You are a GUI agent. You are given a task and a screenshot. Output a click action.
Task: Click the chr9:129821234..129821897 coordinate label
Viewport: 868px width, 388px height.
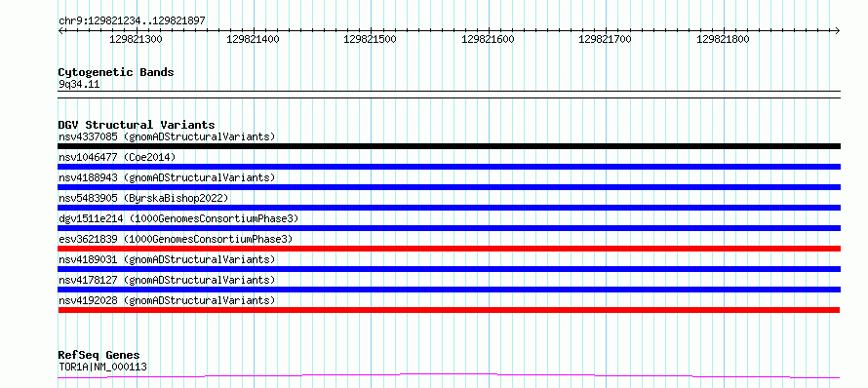point(132,20)
